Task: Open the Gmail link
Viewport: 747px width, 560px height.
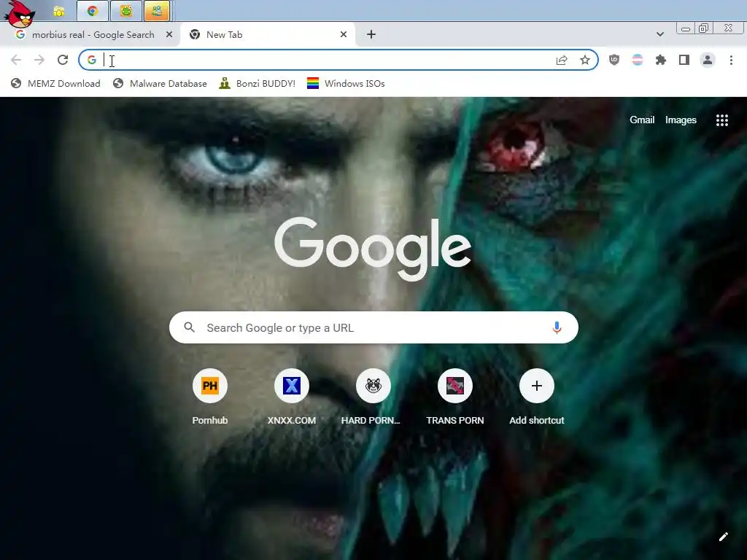Action: pos(642,120)
